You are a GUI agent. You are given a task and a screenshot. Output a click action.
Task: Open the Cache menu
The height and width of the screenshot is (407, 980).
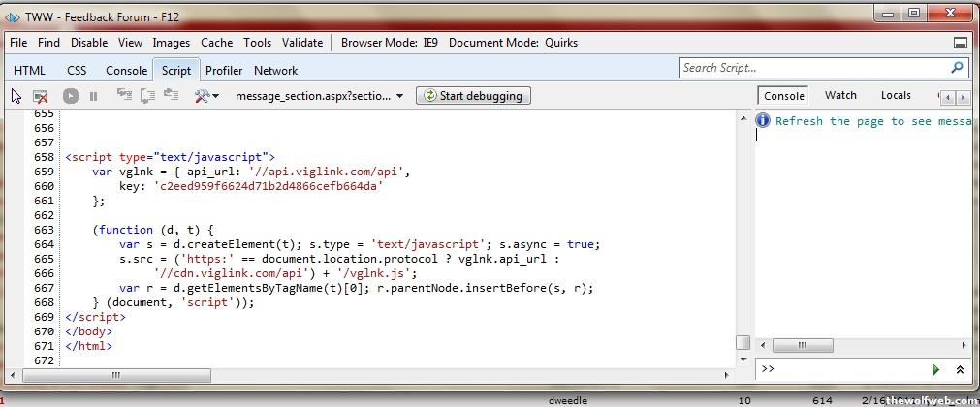click(x=216, y=43)
